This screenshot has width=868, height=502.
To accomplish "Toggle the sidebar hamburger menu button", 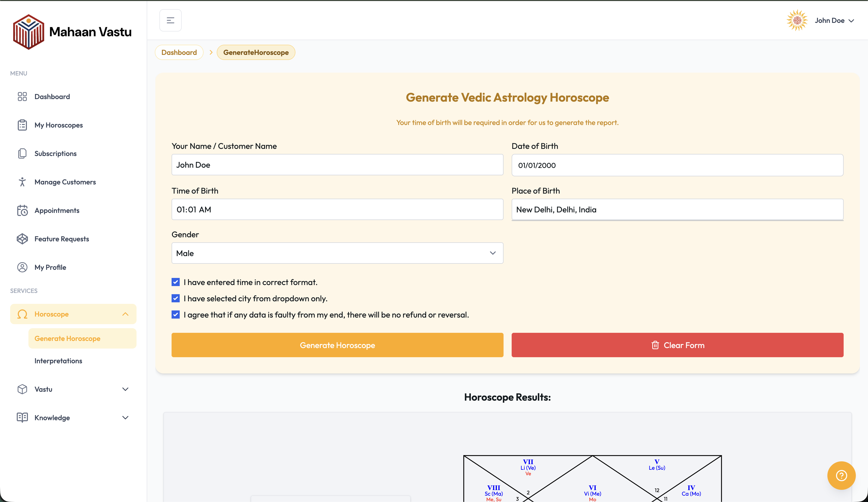I will (171, 20).
